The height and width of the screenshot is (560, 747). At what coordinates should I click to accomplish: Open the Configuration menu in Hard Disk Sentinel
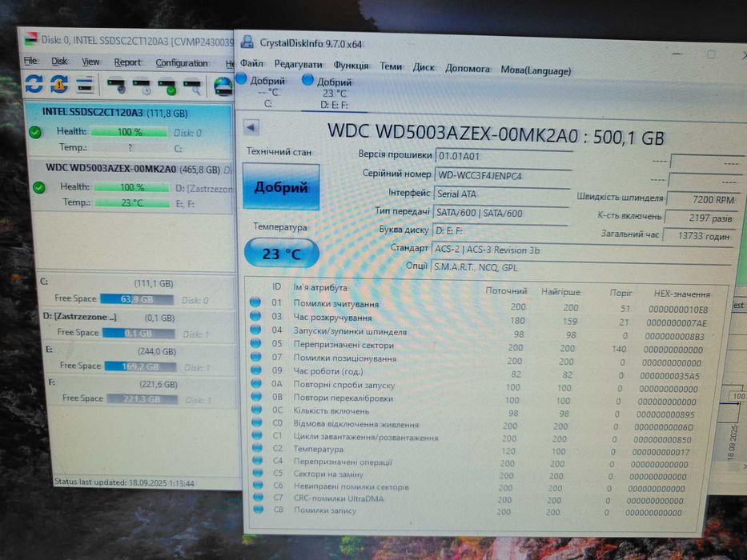tap(182, 63)
